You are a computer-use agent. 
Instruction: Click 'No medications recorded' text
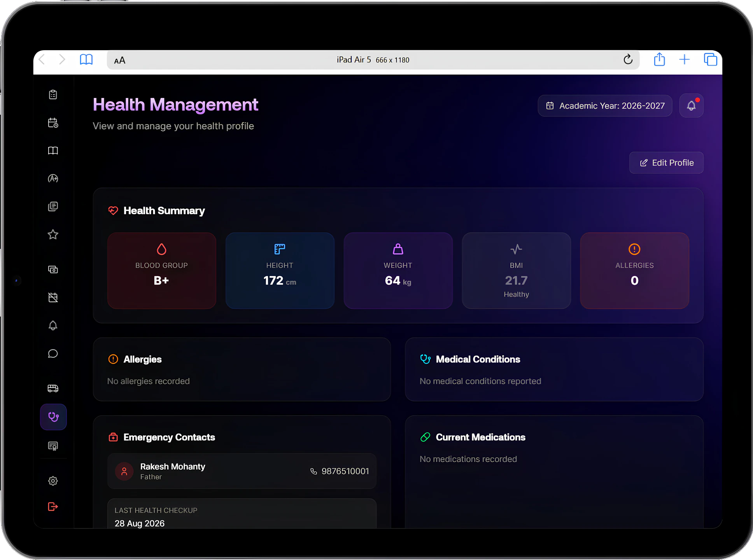[x=468, y=459]
